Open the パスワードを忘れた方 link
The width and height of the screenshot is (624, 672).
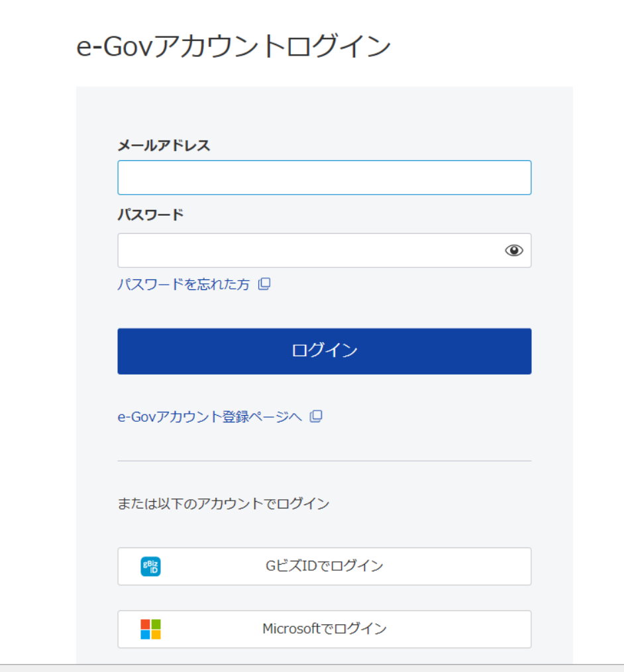click(183, 284)
